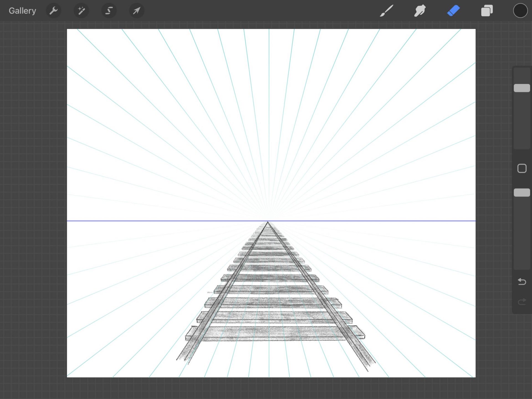Viewport: 532px width, 399px height.
Task: Select the Transform arrow tool
Action: (x=136, y=11)
